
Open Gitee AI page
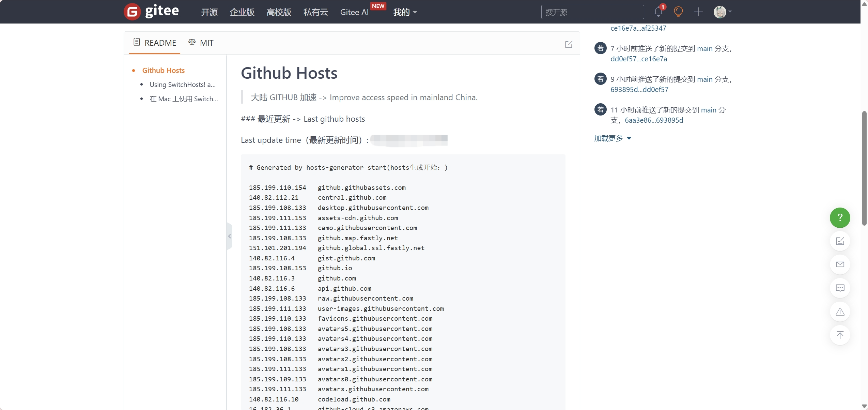point(354,12)
